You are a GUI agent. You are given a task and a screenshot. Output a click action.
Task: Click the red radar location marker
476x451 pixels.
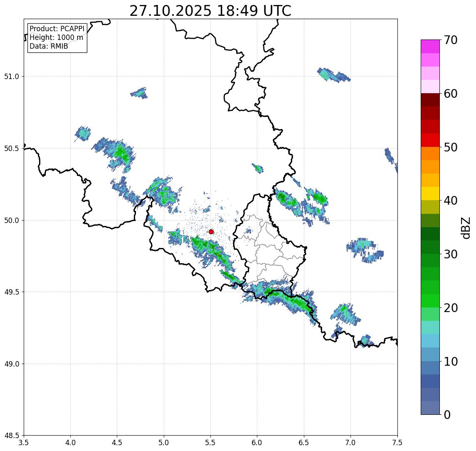[211, 232]
